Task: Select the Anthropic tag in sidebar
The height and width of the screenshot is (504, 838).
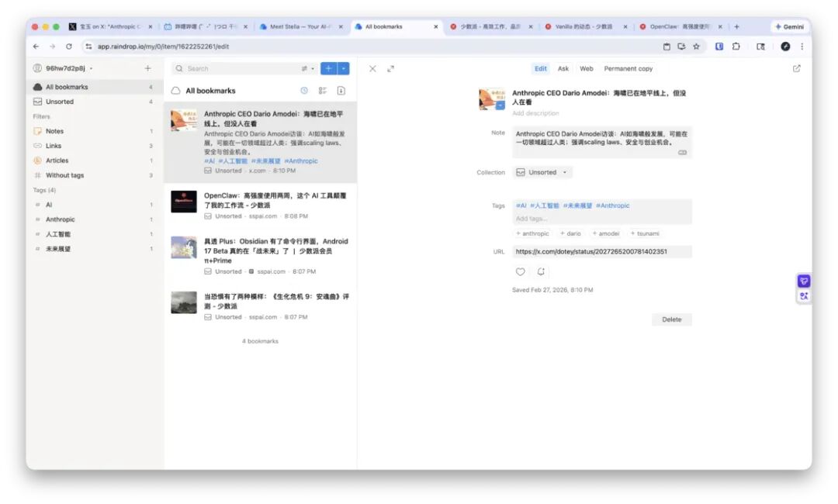Action: click(x=95, y=219)
